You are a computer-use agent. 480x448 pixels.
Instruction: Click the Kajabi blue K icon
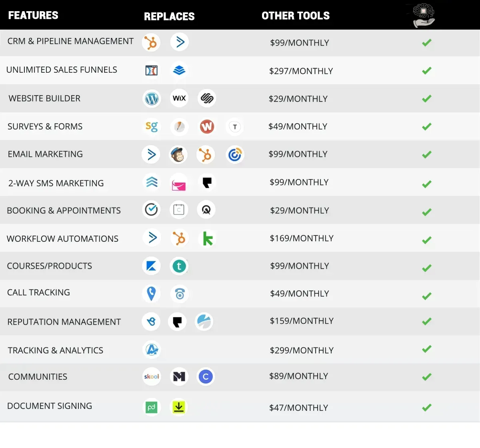(151, 266)
